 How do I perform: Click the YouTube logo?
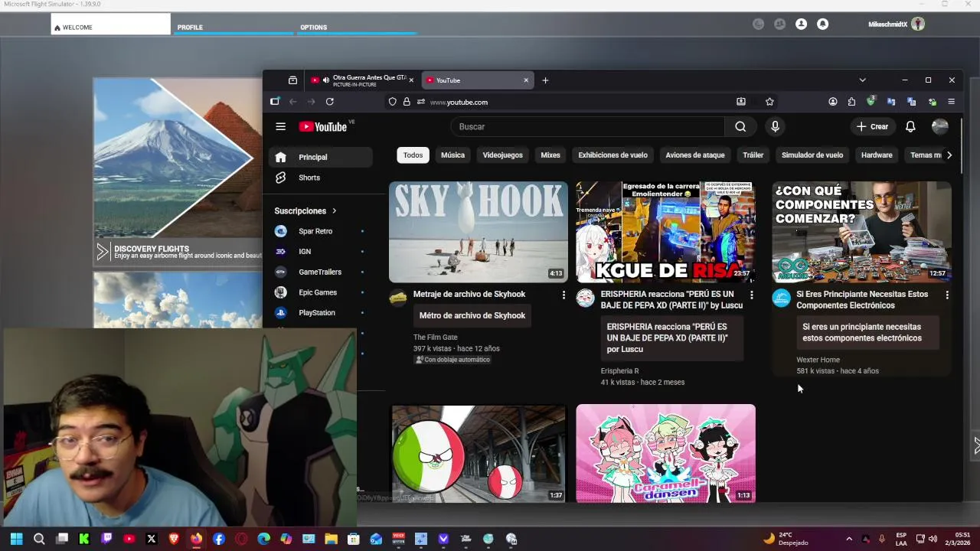(323, 127)
